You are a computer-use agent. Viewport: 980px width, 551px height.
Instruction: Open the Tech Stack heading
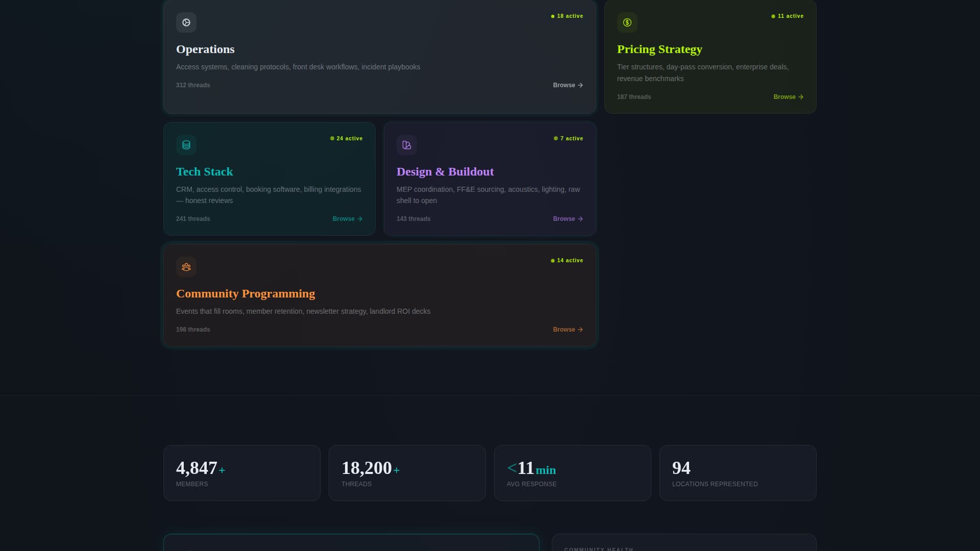pos(205,172)
